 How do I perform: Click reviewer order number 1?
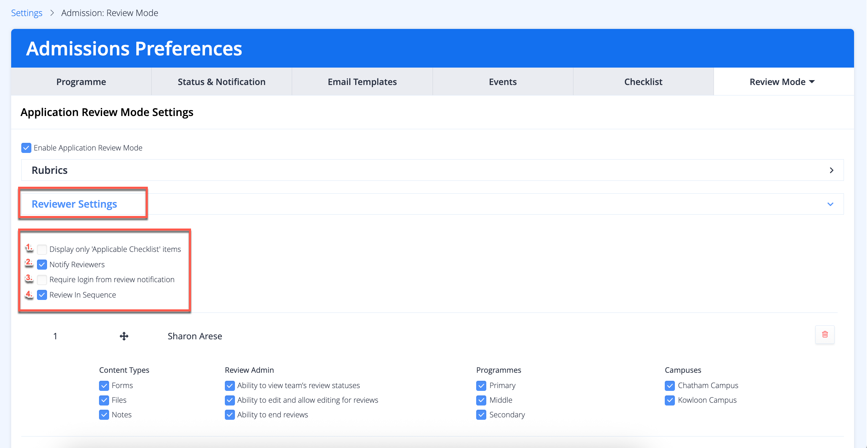55,336
